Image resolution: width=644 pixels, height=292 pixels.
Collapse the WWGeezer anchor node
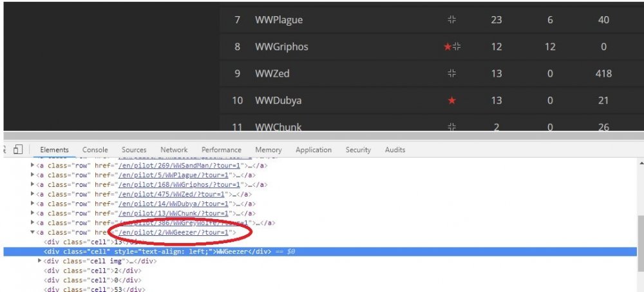(33, 232)
